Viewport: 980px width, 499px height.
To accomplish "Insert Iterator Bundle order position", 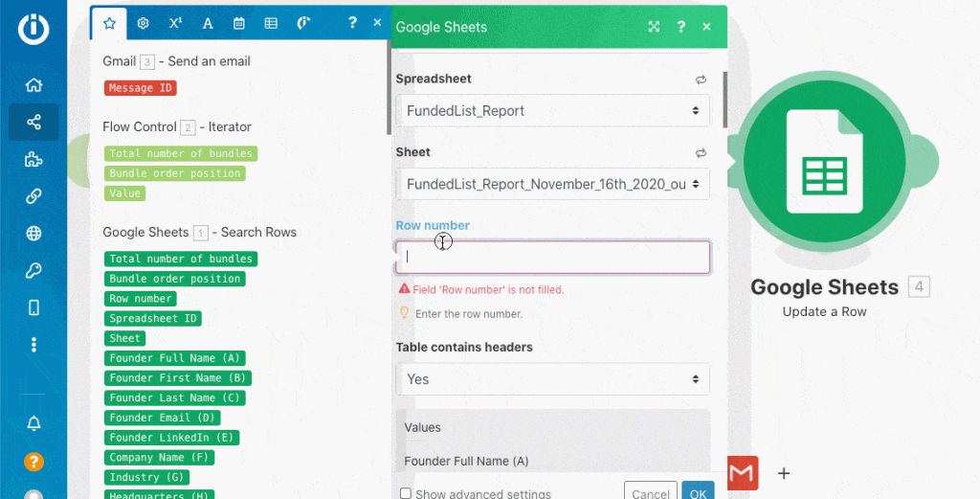I will tap(174, 173).
